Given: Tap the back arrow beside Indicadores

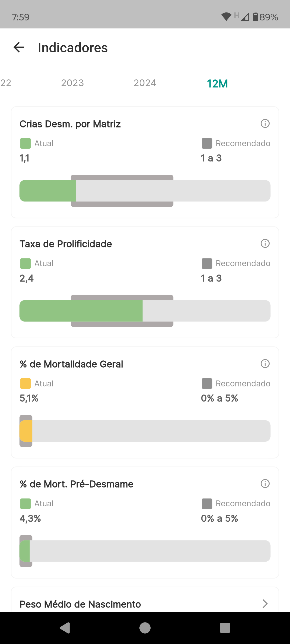Looking at the screenshot, I should point(19,47).
